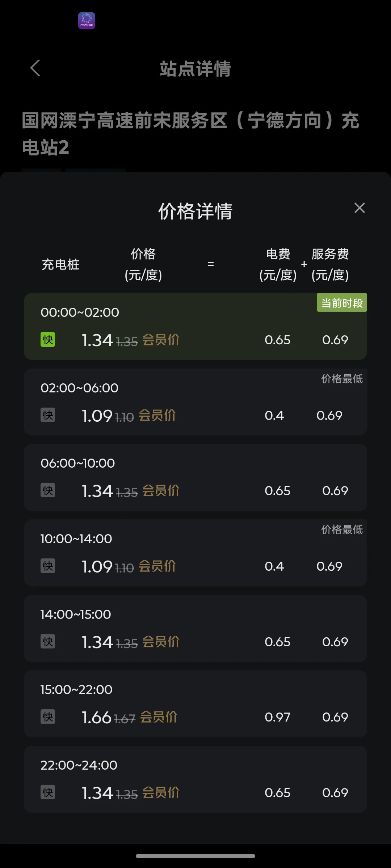
Task: Tap the 快 icon in 15:00~22:00 row
Action: (x=48, y=717)
